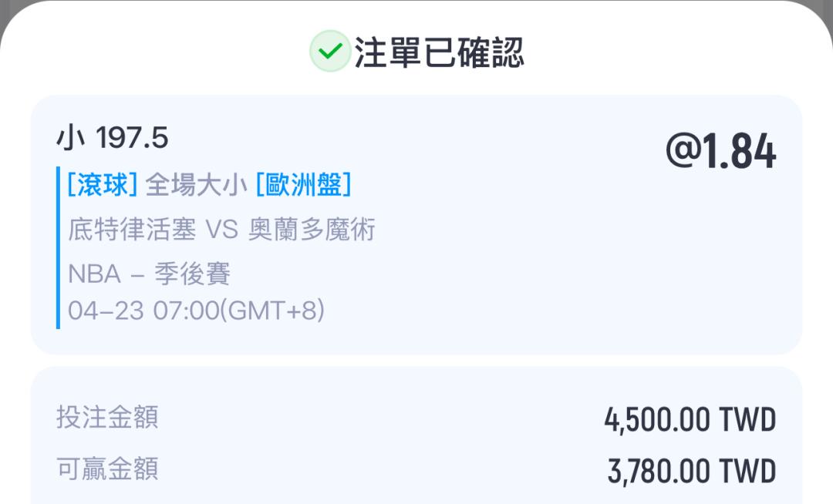Select the 3,780.00 TWD winnable amount

coord(691,472)
